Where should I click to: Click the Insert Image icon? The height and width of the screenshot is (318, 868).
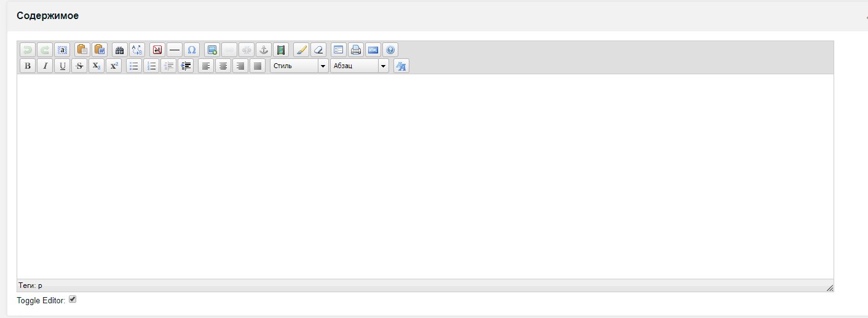tap(212, 50)
